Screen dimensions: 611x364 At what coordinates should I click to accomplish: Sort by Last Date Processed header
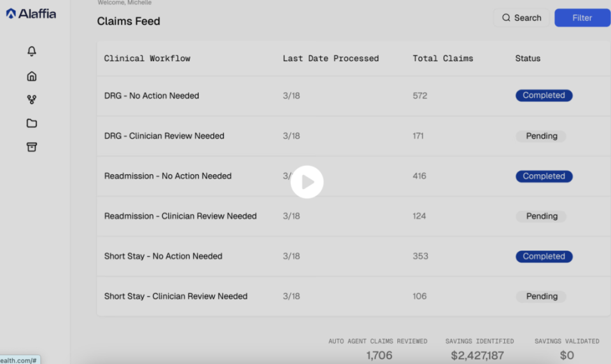coord(330,59)
